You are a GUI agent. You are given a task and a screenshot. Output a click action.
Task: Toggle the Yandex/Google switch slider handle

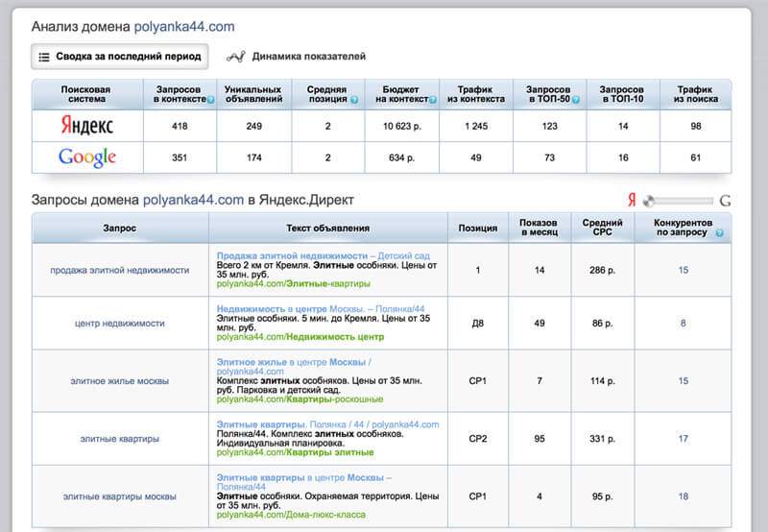click(650, 201)
